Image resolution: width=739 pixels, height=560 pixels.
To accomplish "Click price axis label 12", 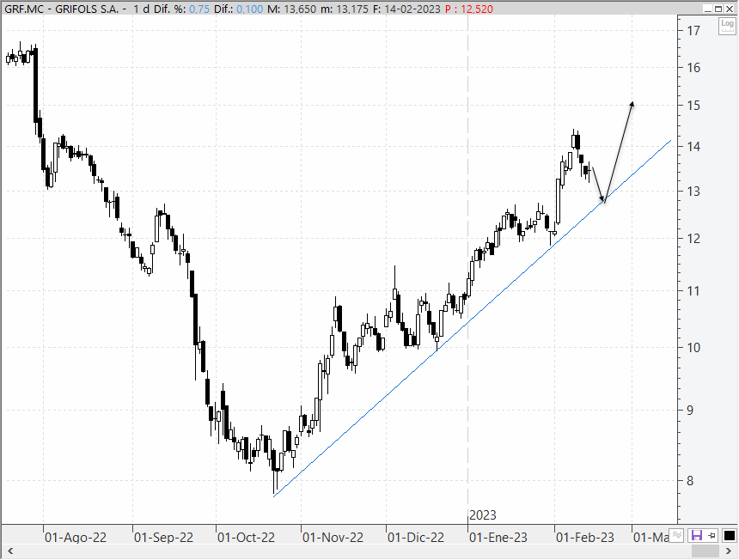I will click(x=693, y=239).
